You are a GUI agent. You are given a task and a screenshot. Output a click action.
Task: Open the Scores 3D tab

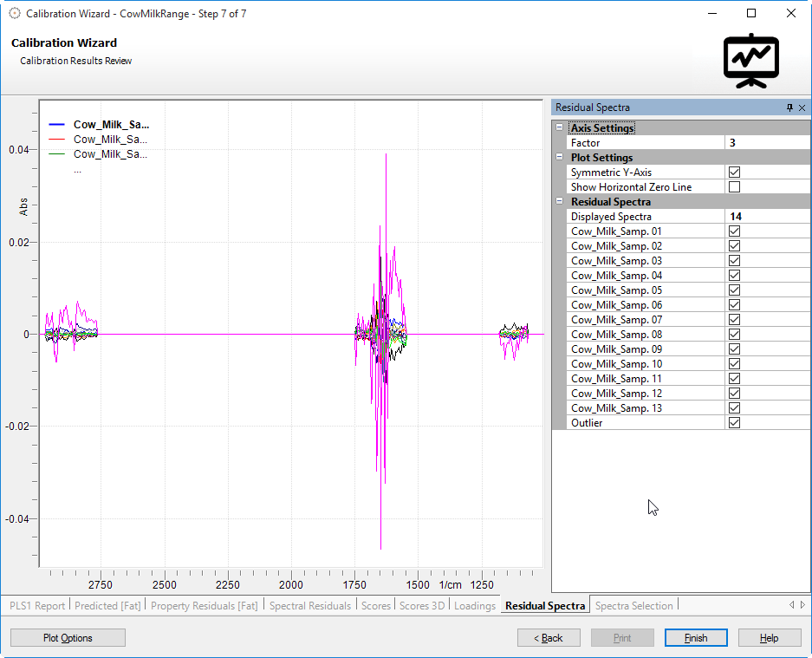[421, 606]
